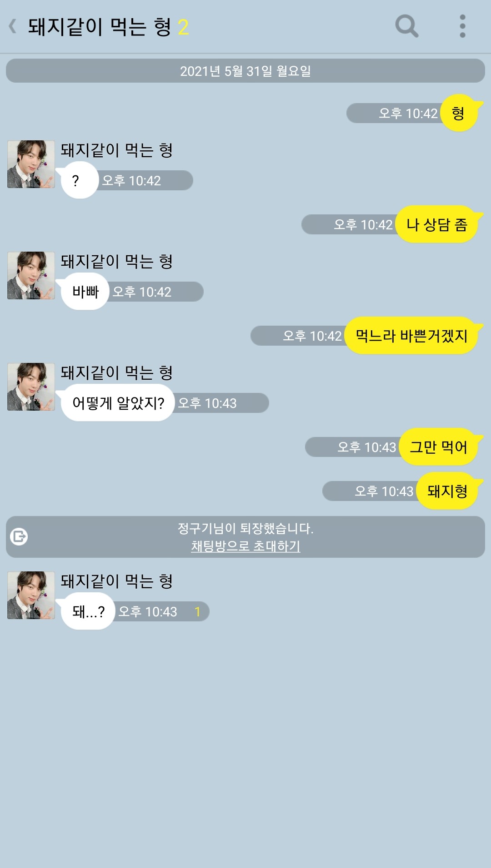The image size is (491, 868).
Task: Tap the participant count number 2
Action: [183, 27]
